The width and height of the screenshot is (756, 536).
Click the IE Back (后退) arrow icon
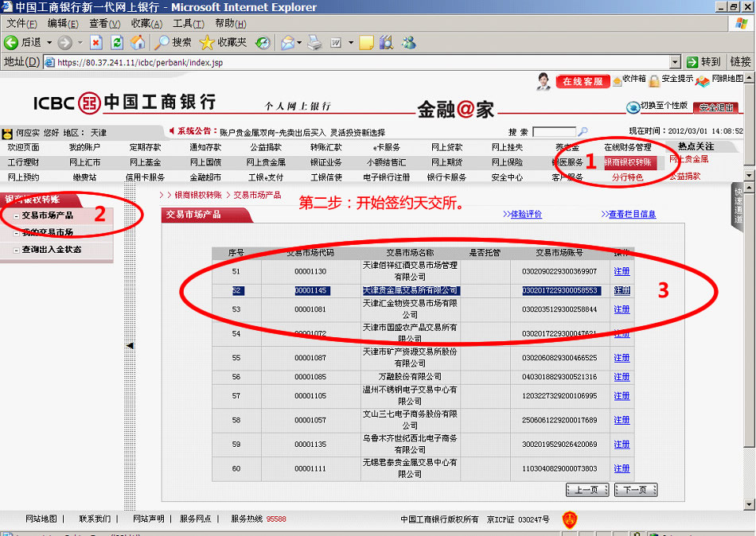tap(11, 43)
